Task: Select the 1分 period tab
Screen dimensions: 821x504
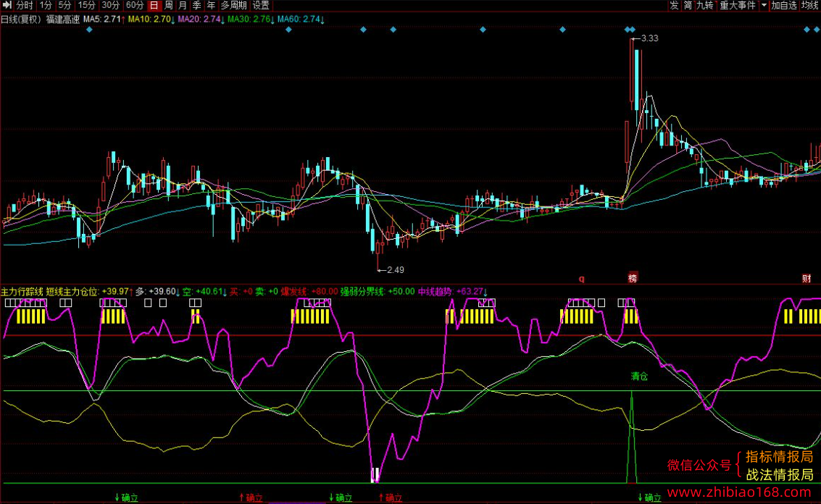Action: coord(46,5)
